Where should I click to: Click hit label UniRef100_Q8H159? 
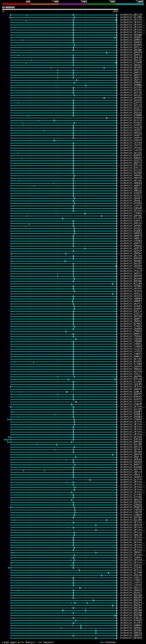tap(131, 53)
